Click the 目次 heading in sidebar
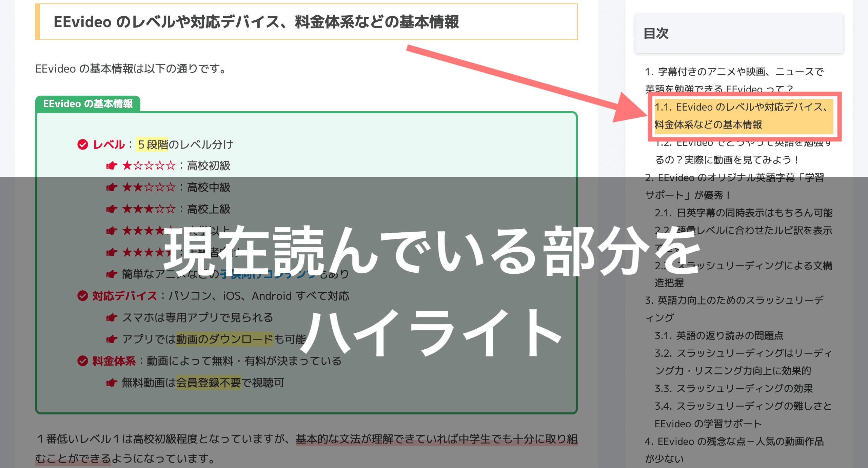Screen dimensions: 868x468 point(656,34)
